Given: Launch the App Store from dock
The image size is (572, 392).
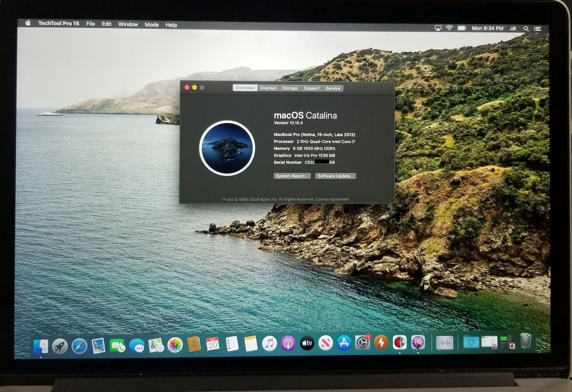Looking at the screenshot, I should pos(344,343).
